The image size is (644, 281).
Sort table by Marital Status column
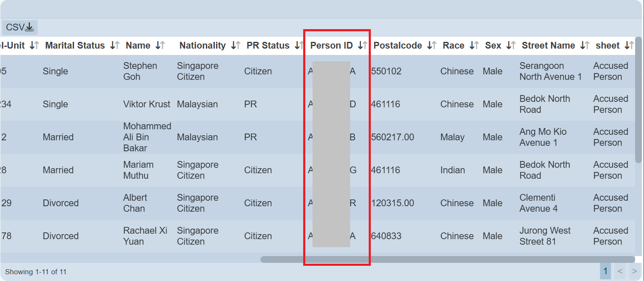pyautogui.click(x=115, y=46)
